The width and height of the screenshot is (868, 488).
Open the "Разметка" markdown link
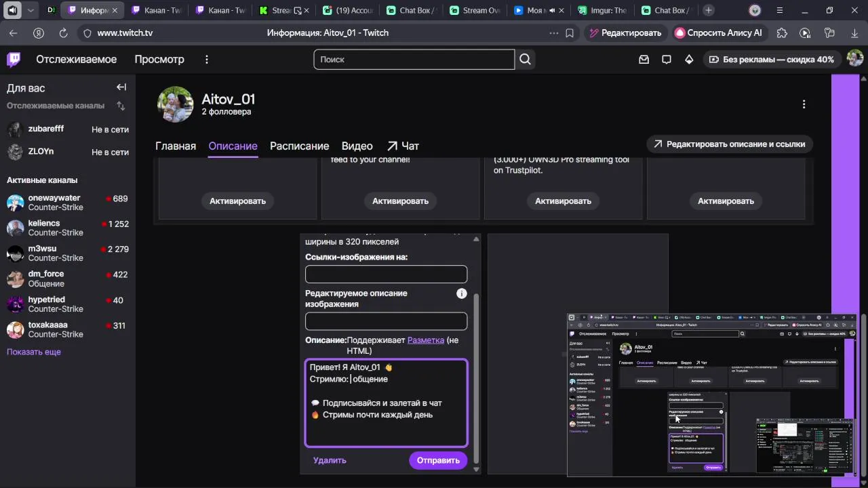coord(426,340)
